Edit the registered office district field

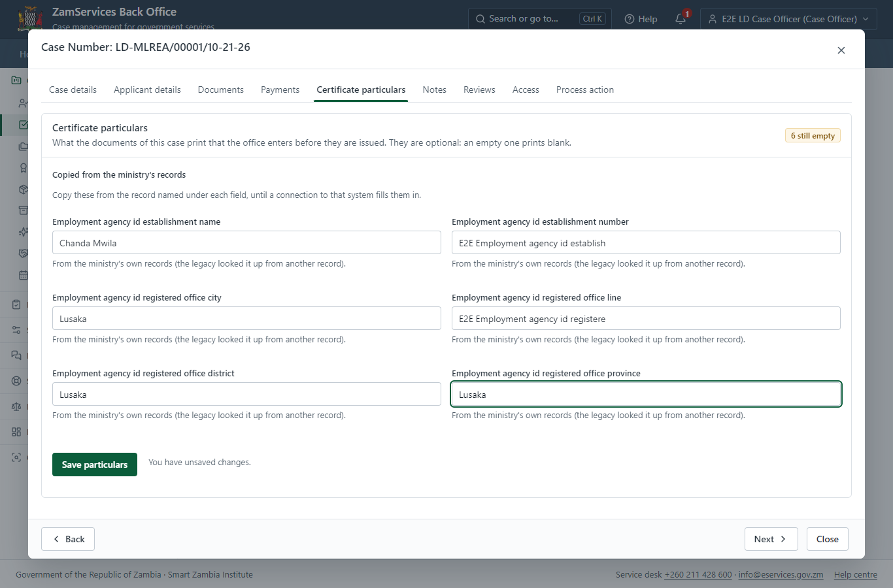point(246,394)
